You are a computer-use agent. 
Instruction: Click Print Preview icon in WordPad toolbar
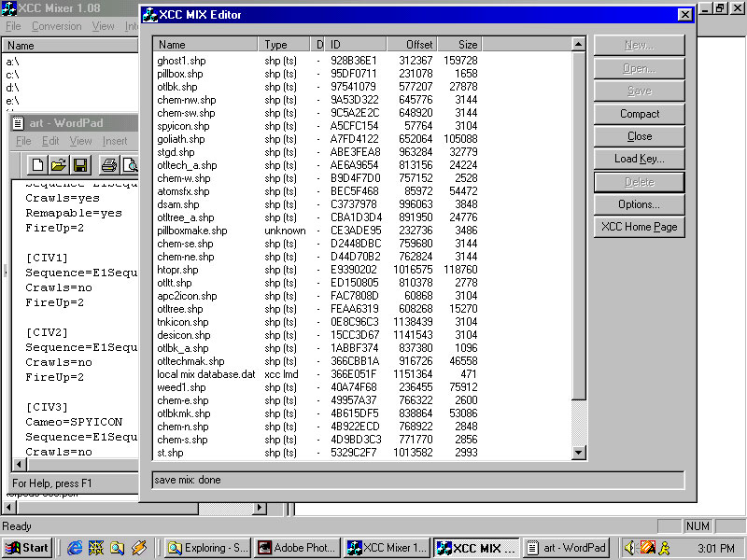pos(129,165)
